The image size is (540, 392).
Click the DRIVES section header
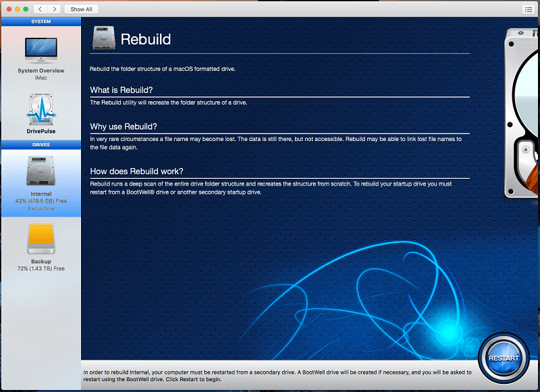coord(41,145)
